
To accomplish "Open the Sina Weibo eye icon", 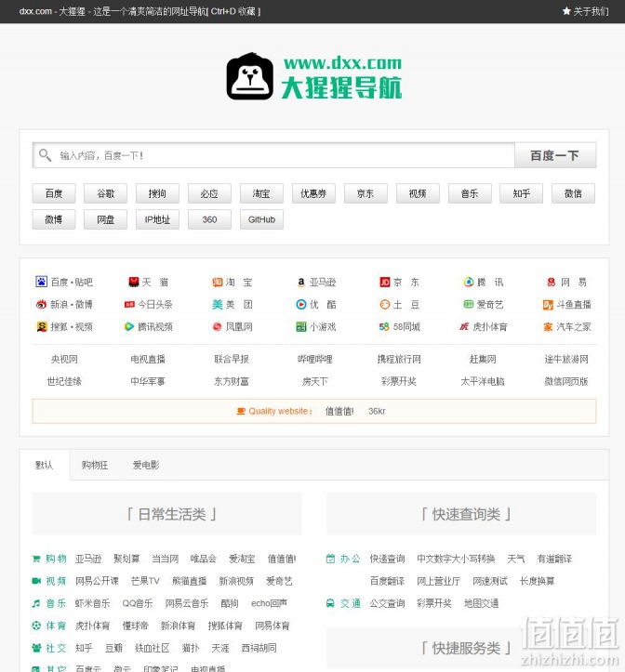I will click(41, 304).
